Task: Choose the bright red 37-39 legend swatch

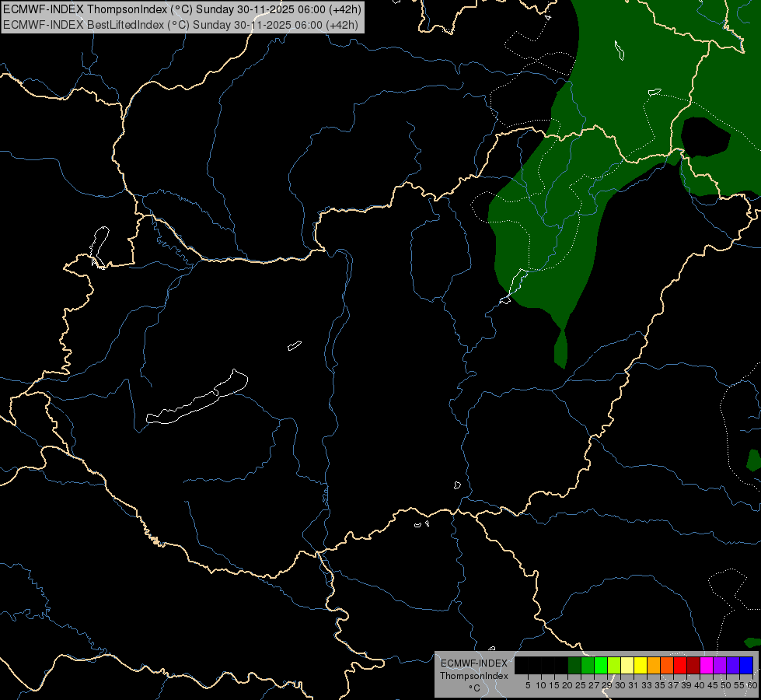Action: (680, 665)
